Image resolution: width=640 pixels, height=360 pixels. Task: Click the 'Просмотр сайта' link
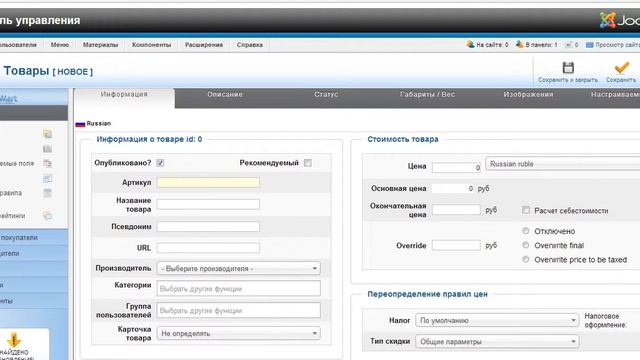(618, 45)
